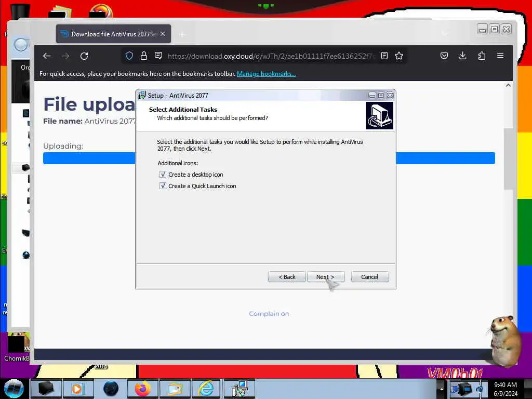Open the first black taskbar icon
The height and width of the screenshot is (399, 532).
click(x=46, y=389)
